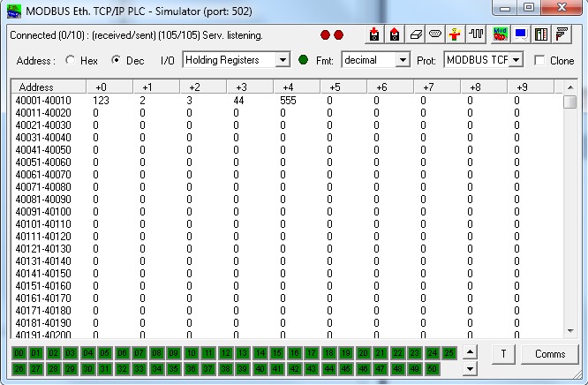Click the green Mod RSsim icon
Viewport: 588px width, 385px height.
pos(501,34)
